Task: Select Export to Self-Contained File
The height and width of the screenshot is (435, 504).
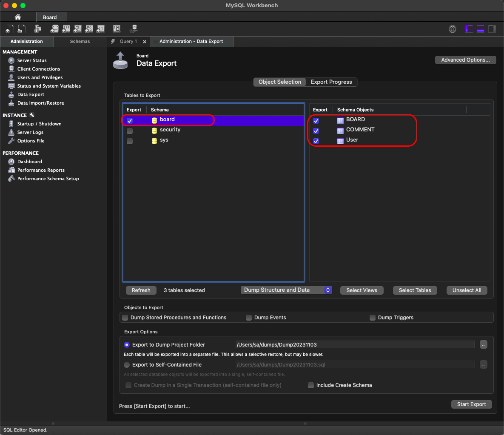Action: (127, 365)
